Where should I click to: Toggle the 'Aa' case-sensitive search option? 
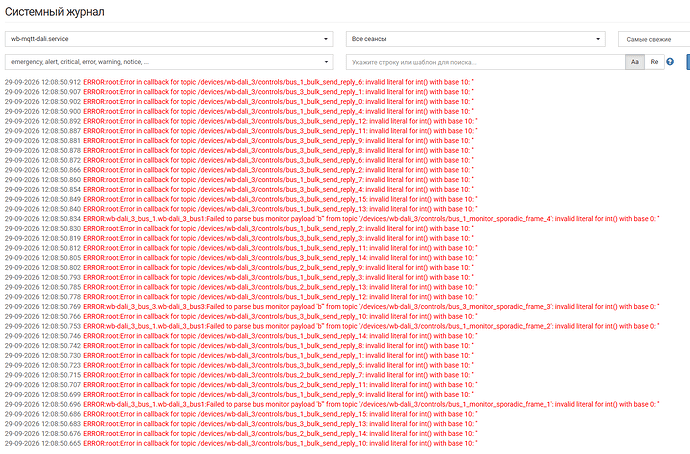(635, 62)
